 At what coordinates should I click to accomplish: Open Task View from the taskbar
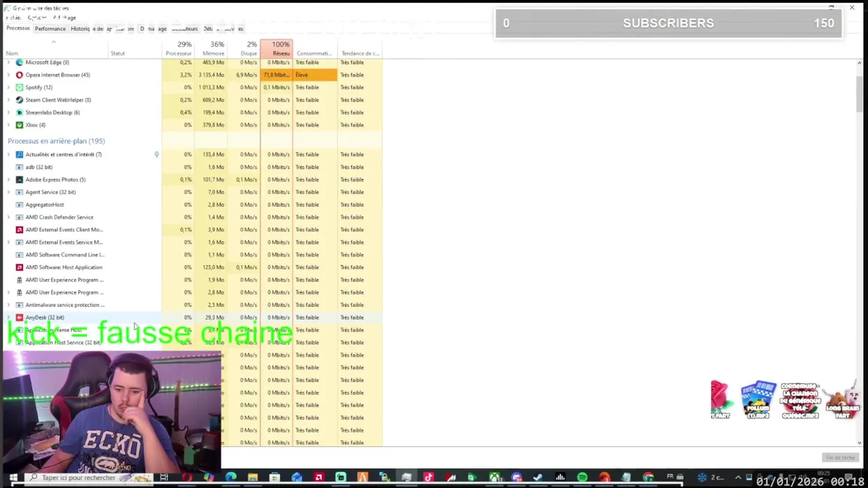point(164,478)
